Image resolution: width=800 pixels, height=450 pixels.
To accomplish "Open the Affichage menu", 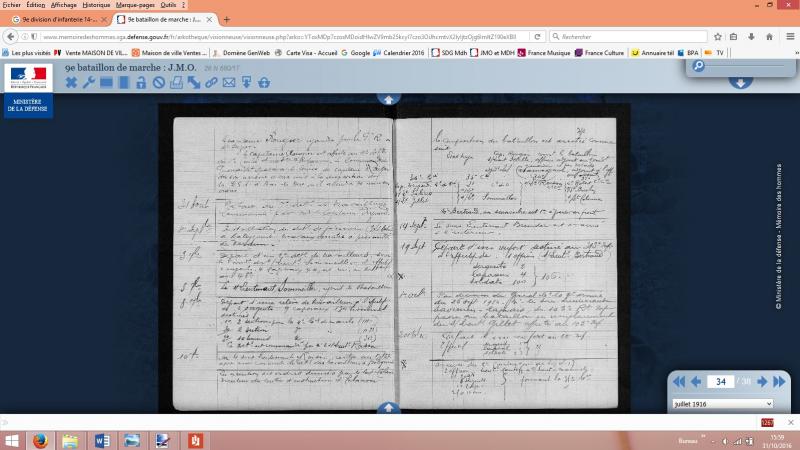I will (64, 5).
